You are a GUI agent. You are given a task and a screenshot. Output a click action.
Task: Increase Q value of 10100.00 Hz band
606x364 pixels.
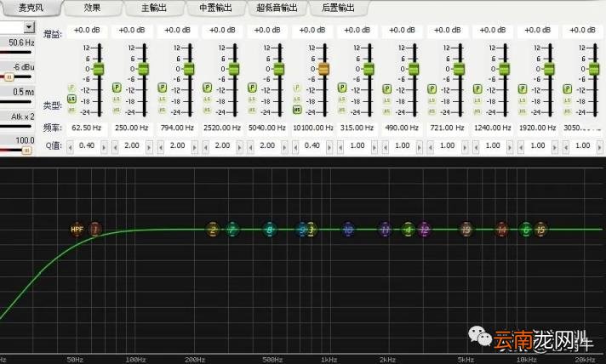click(x=329, y=147)
